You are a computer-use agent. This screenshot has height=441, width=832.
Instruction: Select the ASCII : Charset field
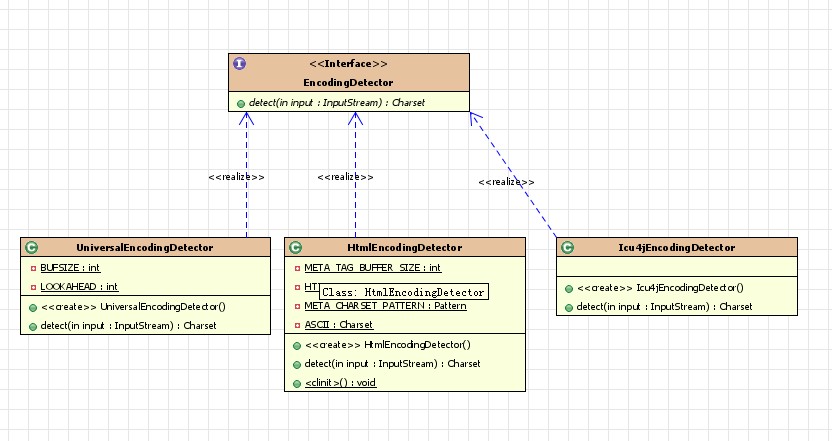339,325
